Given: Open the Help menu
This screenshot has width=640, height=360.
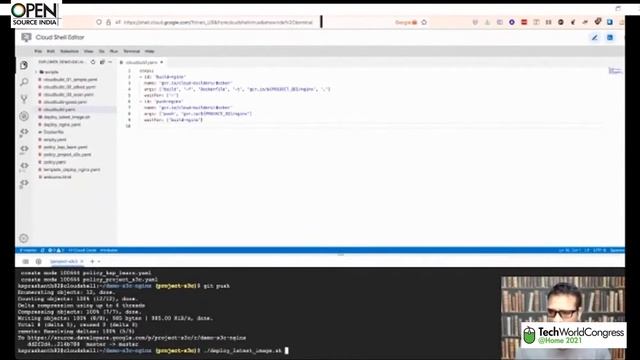Looking at the screenshot, I should click(x=150, y=51).
